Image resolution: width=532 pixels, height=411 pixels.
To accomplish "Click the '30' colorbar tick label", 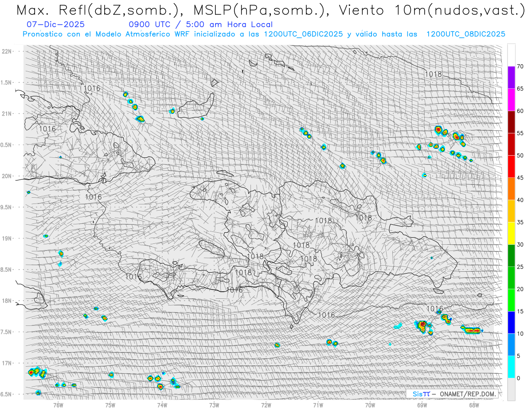I will [x=520, y=245].
